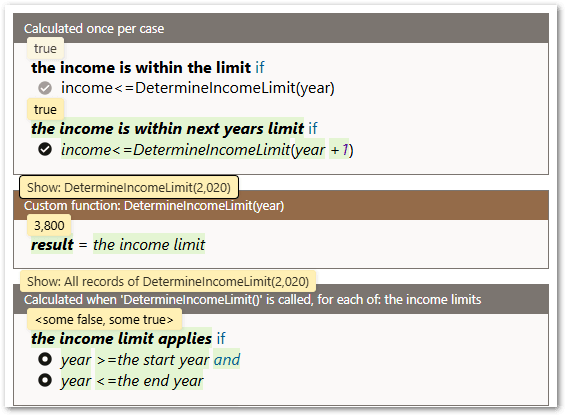The image size is (566, 416).
Task: Click the '3,800' result value badge
Action: (x=49, y=226)
